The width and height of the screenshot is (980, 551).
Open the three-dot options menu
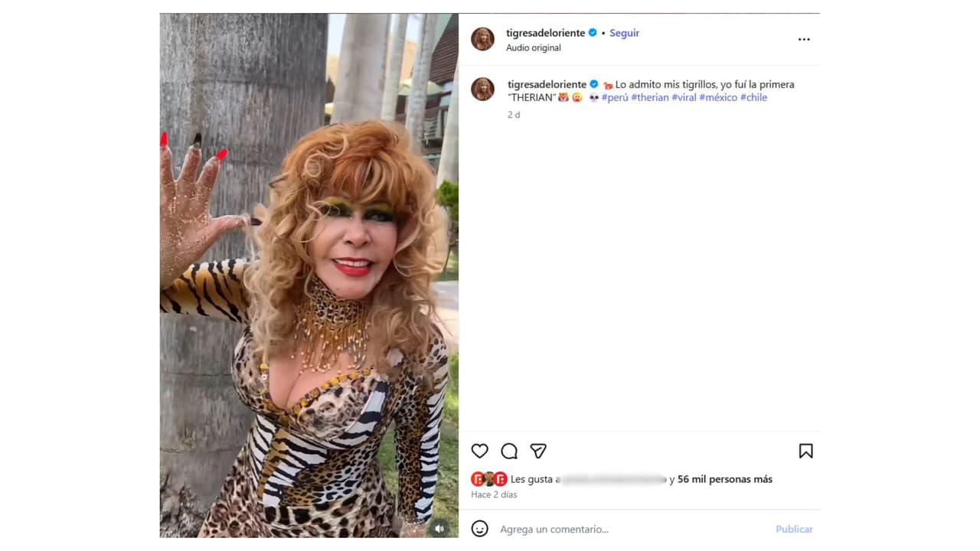(804, 39)
